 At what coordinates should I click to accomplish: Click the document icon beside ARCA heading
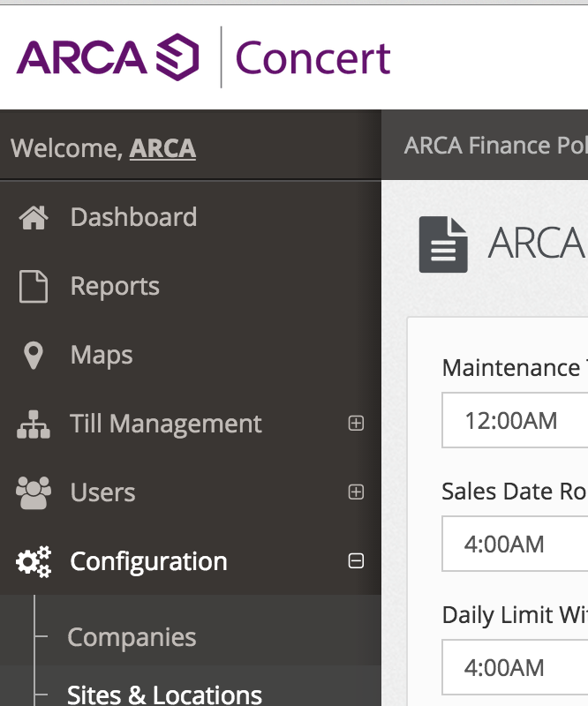443,244
